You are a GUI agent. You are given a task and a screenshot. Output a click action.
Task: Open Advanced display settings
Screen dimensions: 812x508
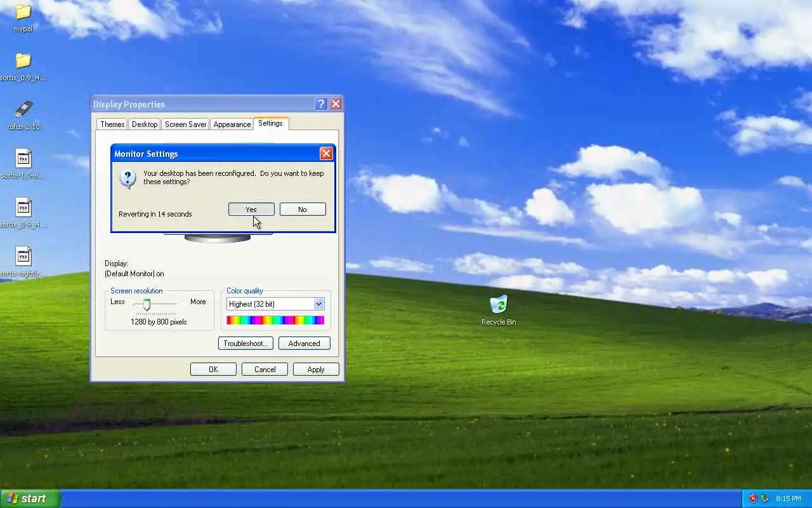304,344
